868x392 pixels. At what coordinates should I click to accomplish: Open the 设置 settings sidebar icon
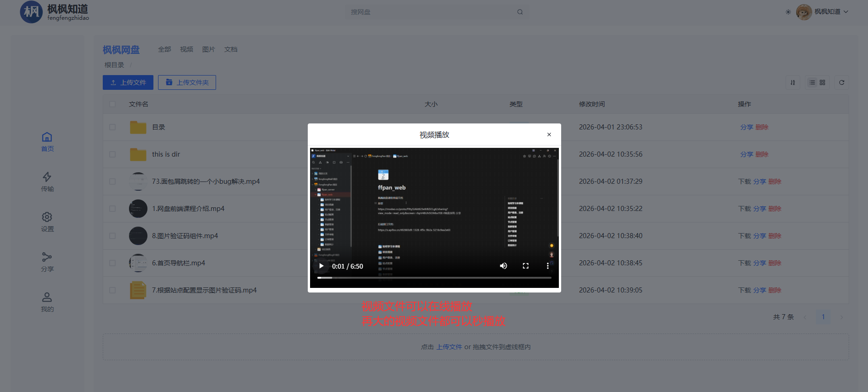[x=47, y=222]
